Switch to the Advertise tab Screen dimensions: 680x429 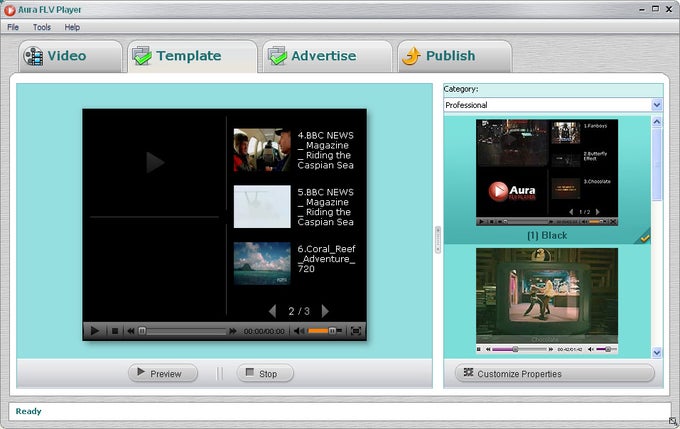[x=324, y=56]
